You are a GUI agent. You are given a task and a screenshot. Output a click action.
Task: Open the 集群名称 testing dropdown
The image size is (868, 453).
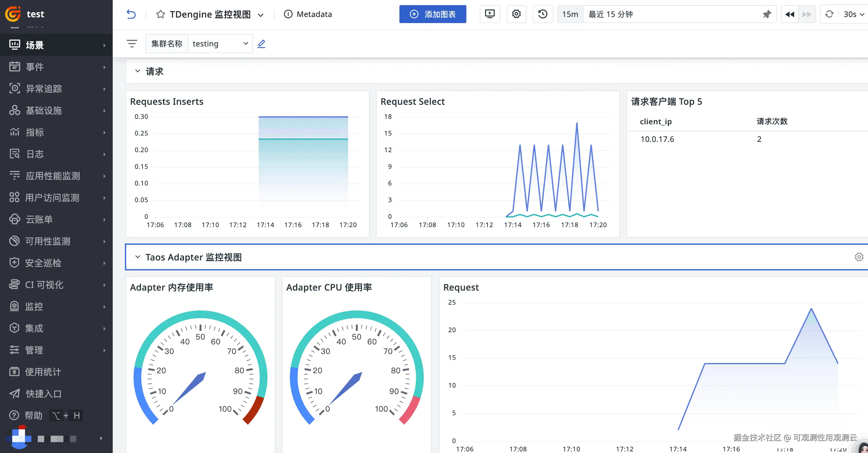[x=220, y=44]
